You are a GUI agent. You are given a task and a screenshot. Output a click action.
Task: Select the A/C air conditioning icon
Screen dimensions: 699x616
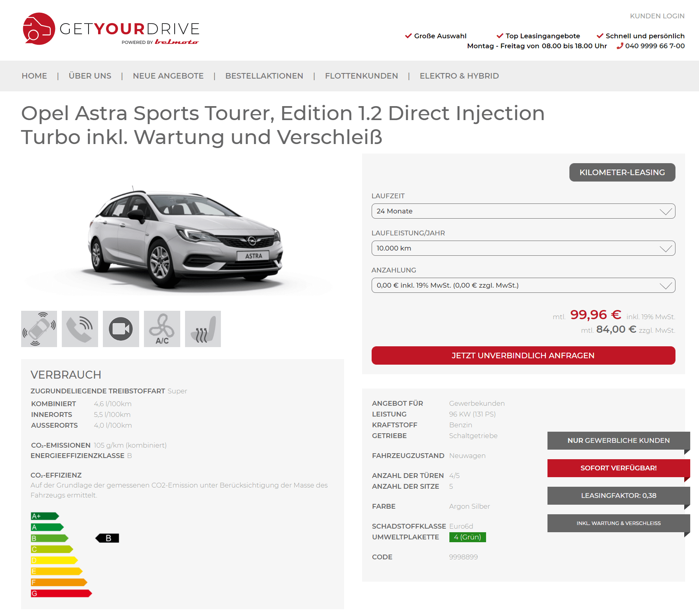[162, 329]
